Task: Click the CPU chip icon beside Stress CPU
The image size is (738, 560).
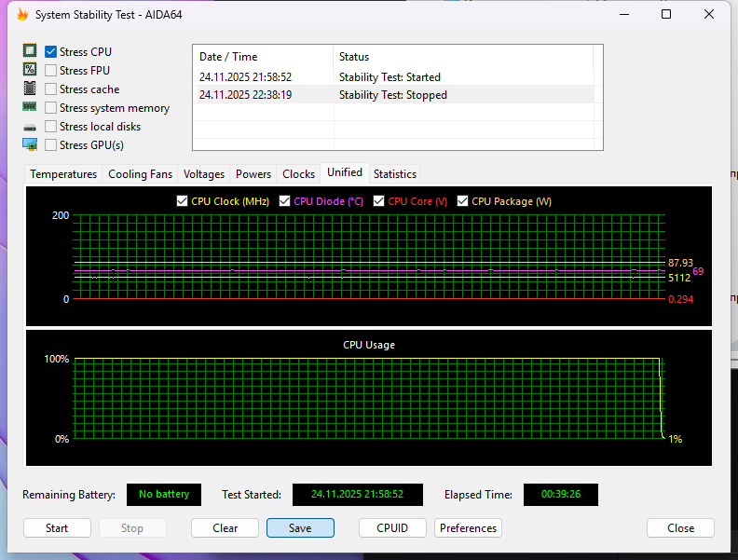Action: tap(30, 51)
